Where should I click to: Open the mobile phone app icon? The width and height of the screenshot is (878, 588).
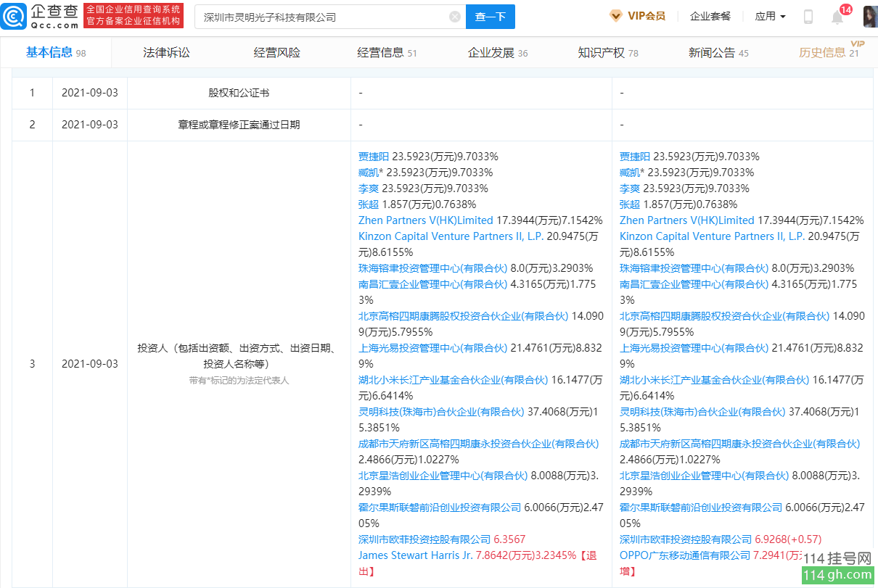point(808,17)
